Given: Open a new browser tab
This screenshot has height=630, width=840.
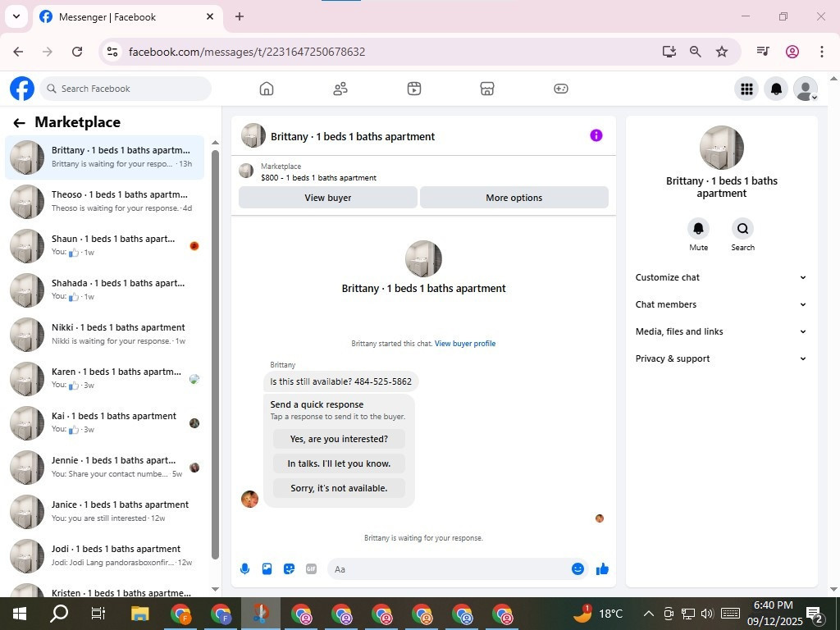Looking at the screenshot, I should (x=240, y=16).
